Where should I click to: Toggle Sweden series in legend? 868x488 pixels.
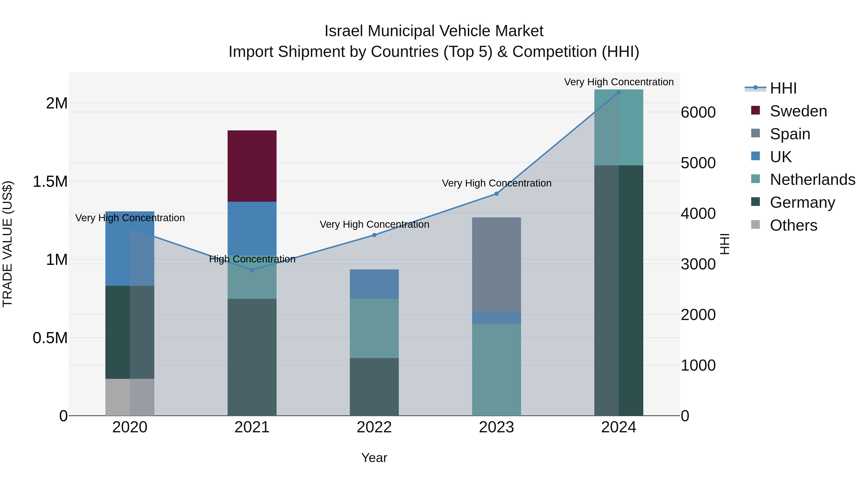point(789,111)
